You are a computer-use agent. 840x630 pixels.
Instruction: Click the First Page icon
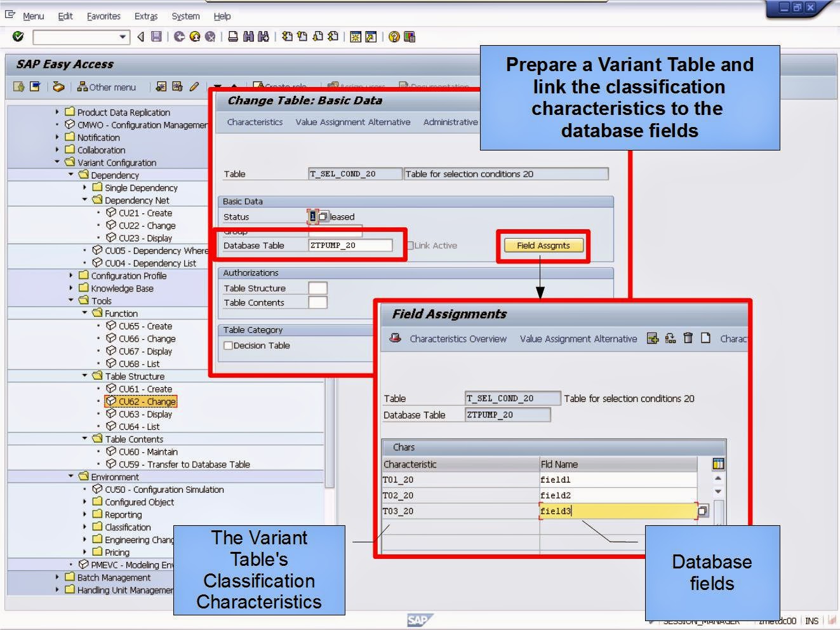[287, 37]
